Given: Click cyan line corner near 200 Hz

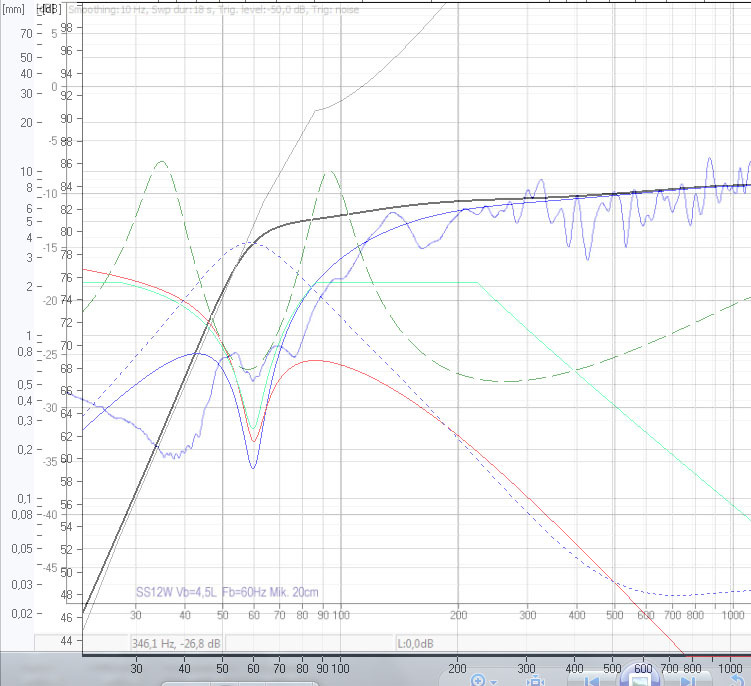Looking at the screenshot, I should coord(478,283).
